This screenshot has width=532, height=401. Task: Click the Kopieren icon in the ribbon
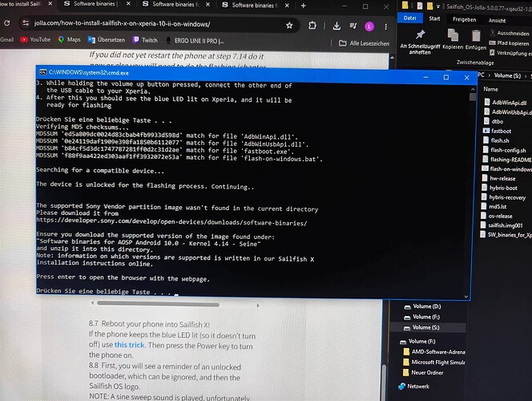[x=453, y=35]
